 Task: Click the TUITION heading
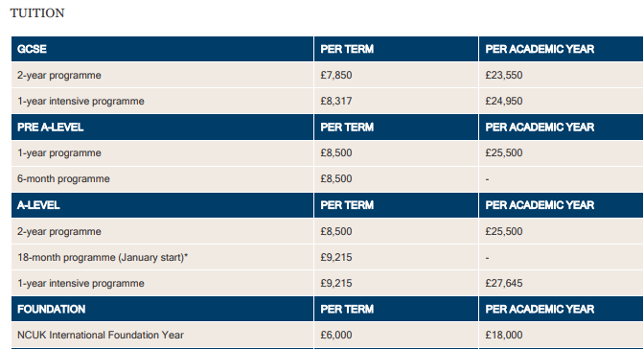[x=37, y=13]
